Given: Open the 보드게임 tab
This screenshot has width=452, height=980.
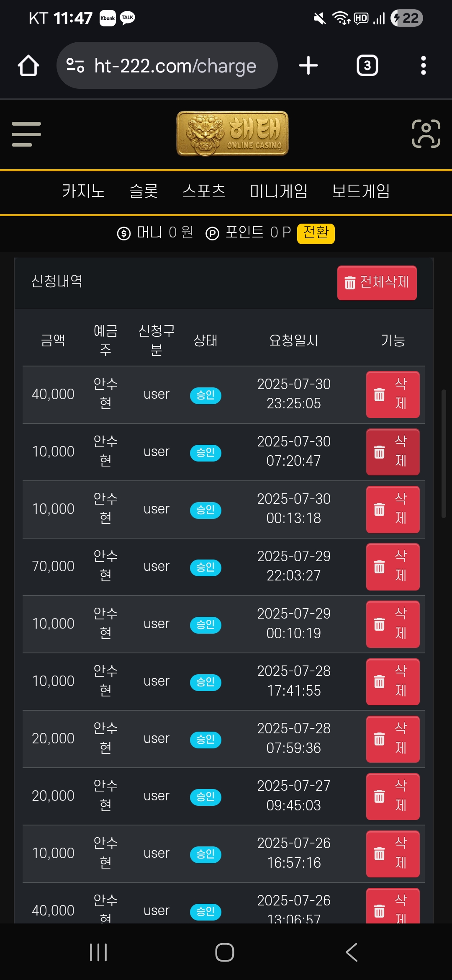Looking at the screenshot, I should [x=361, y=191].
